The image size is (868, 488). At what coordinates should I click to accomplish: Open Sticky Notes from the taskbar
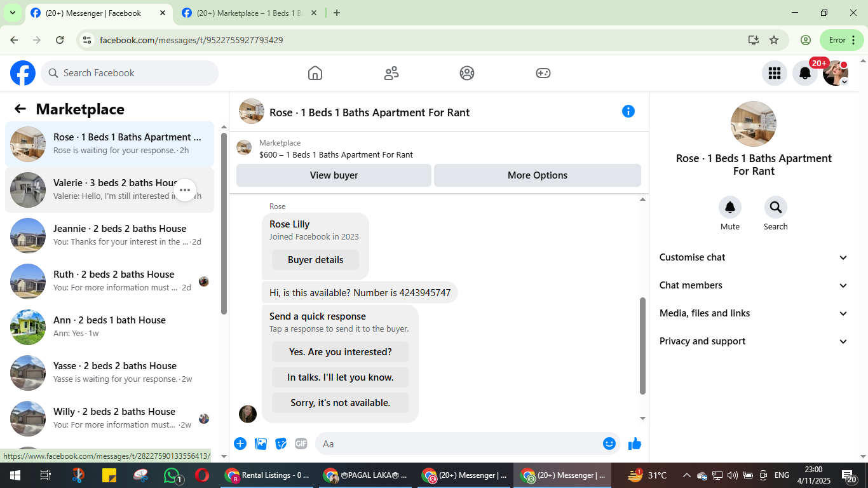pyautogui.click(x=109, y=475)
